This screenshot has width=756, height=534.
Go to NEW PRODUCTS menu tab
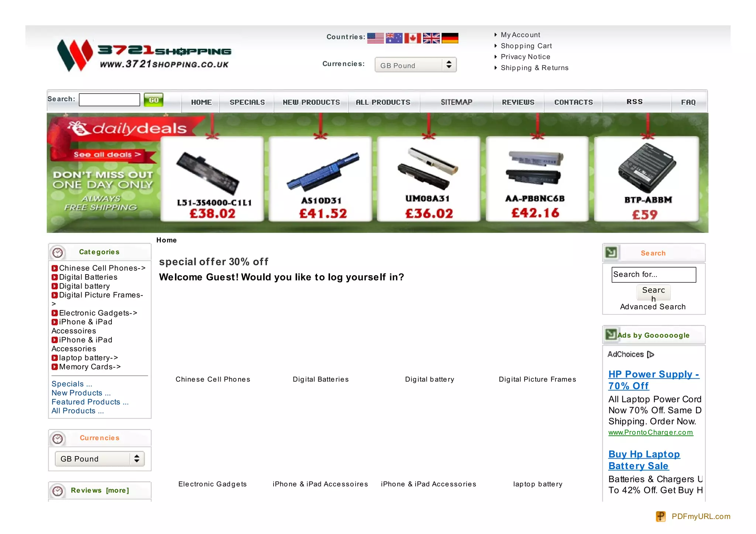point(311,102)
